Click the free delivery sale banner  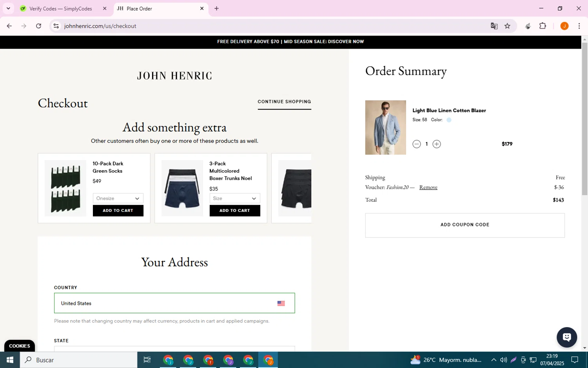tap(290, 42)
